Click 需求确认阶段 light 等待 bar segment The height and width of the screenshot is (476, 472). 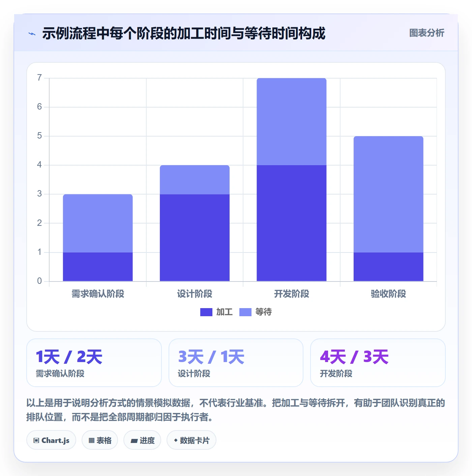98,223
